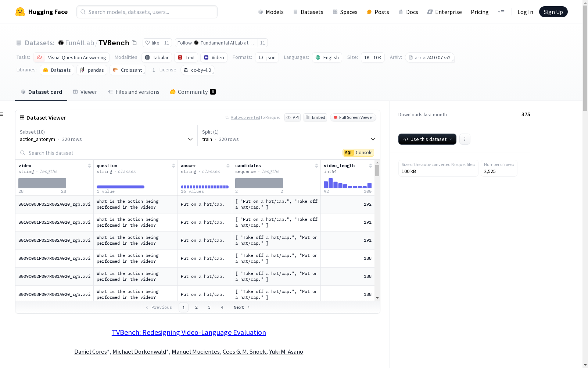
Task: Go to Models in the top navigation
Action: click(x=271, y=12)
